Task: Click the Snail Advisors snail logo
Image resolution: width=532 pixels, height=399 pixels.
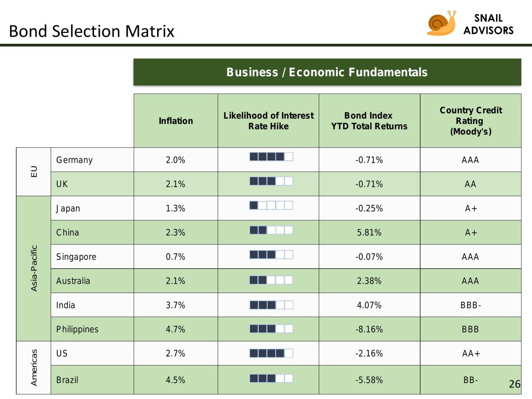Action: point(441,23)
